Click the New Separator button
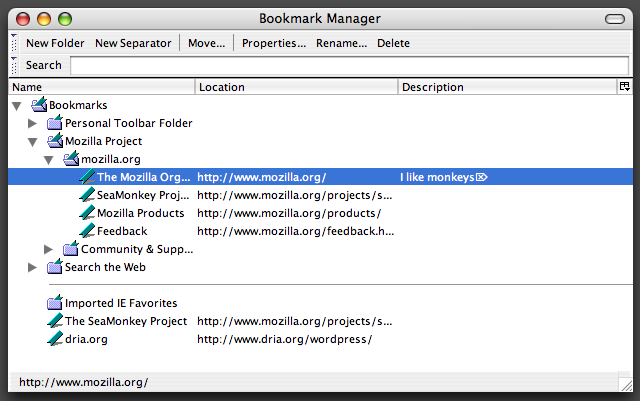Viewport: 640px width, 401px height. pos(133,43)
